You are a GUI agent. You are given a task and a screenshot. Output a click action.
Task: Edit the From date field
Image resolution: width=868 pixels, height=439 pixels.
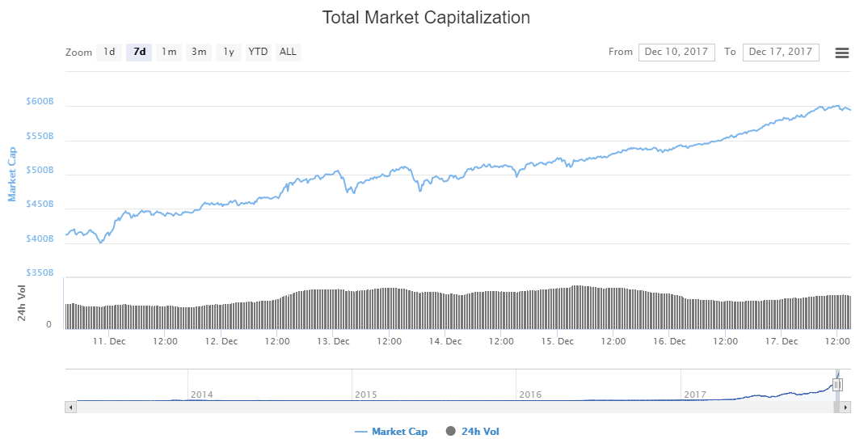point(676,53)
